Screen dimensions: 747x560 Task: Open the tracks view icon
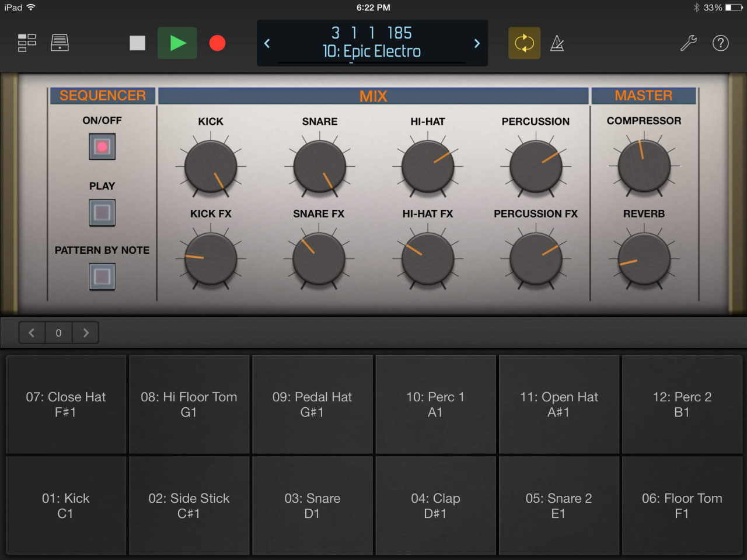click(27, 43)
